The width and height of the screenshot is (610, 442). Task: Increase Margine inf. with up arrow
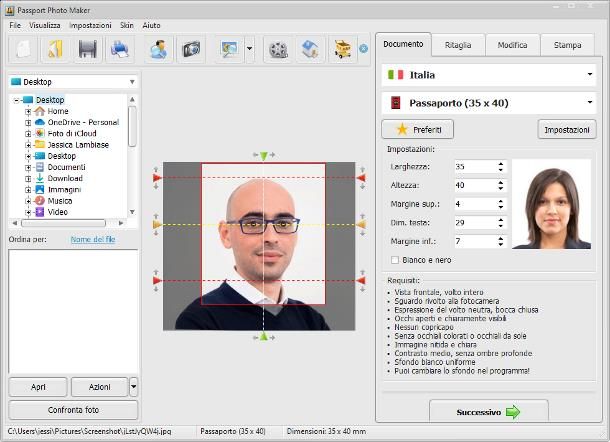coord(501,238)
